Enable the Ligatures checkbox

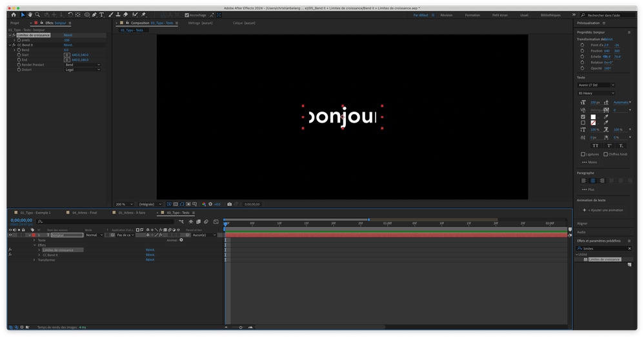point(583,154)
